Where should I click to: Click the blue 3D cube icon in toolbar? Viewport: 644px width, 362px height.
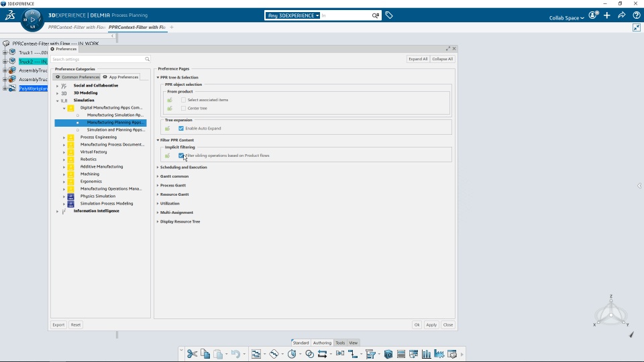pos(388,354)
